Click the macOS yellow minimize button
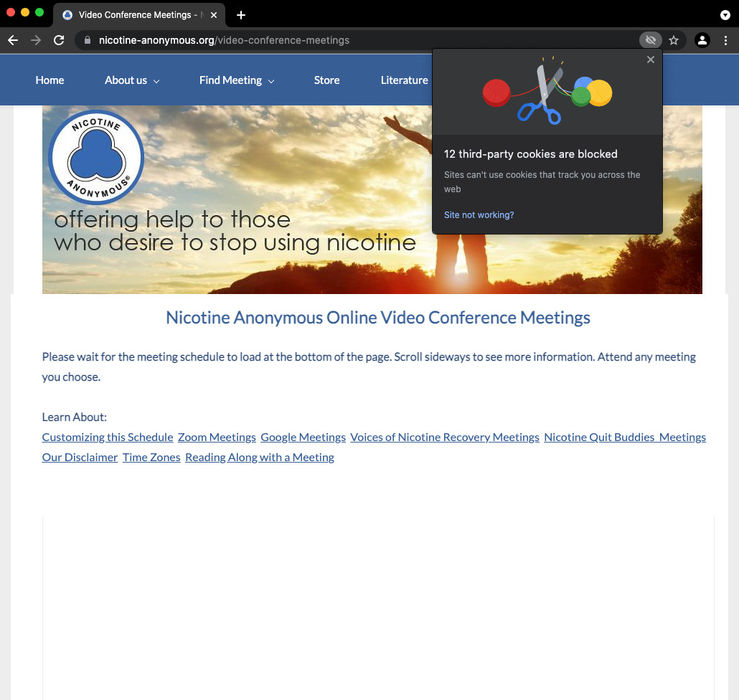The image size is (739, 700). point(25,12)
